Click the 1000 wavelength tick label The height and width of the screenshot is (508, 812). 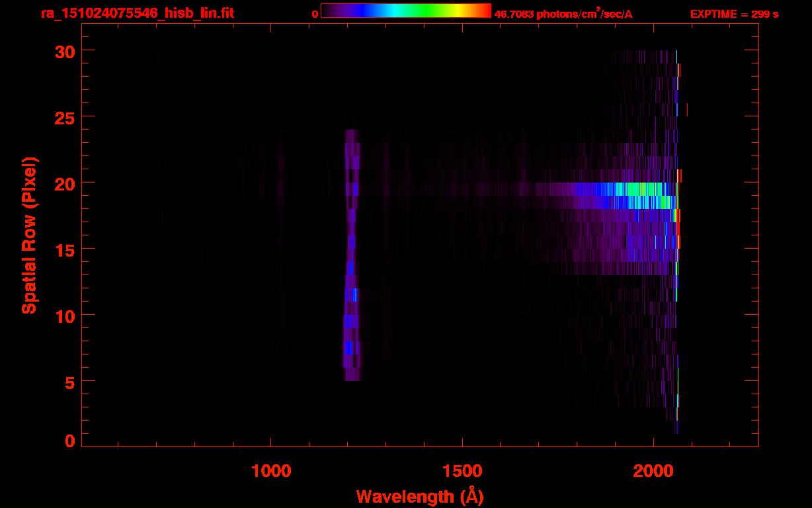271,471
